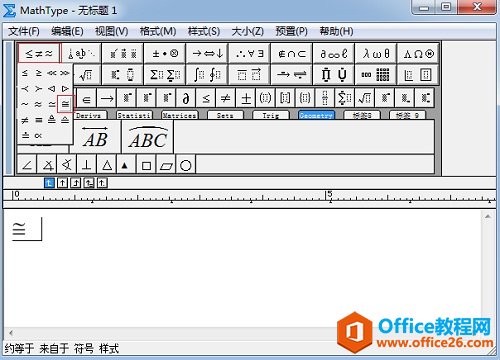
Task: Select the highlighted left tab-stop button
Action: pos(49,183)
